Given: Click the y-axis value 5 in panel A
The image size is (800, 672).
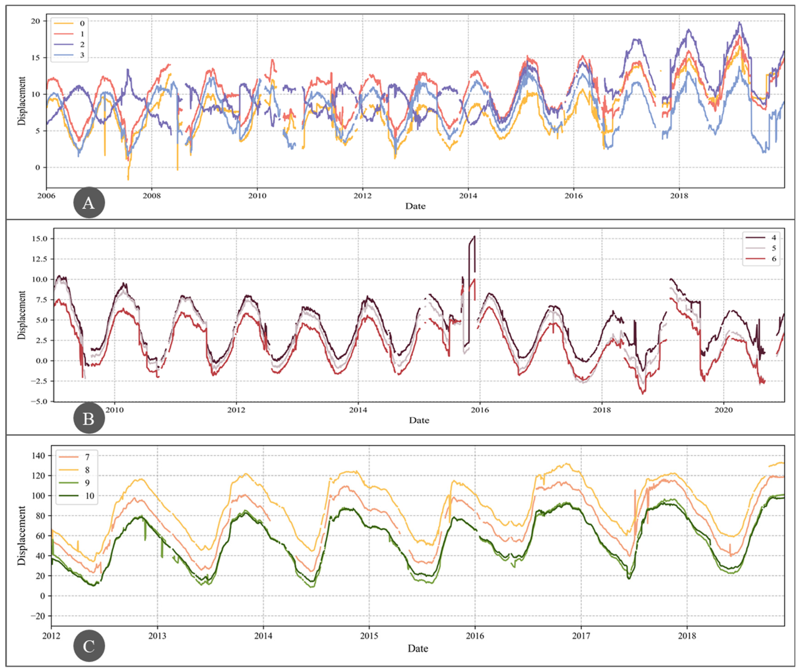Looking at the screenshot, I should (38, 131).
